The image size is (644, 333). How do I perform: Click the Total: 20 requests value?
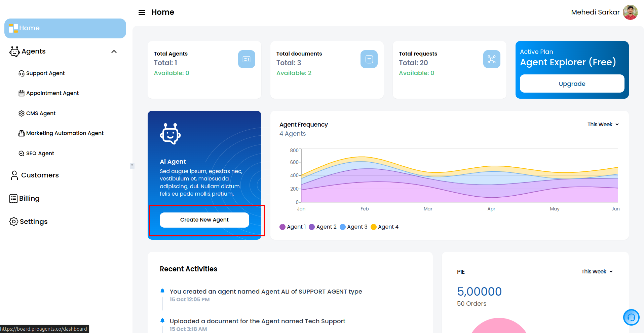click(x=413, y=63)
